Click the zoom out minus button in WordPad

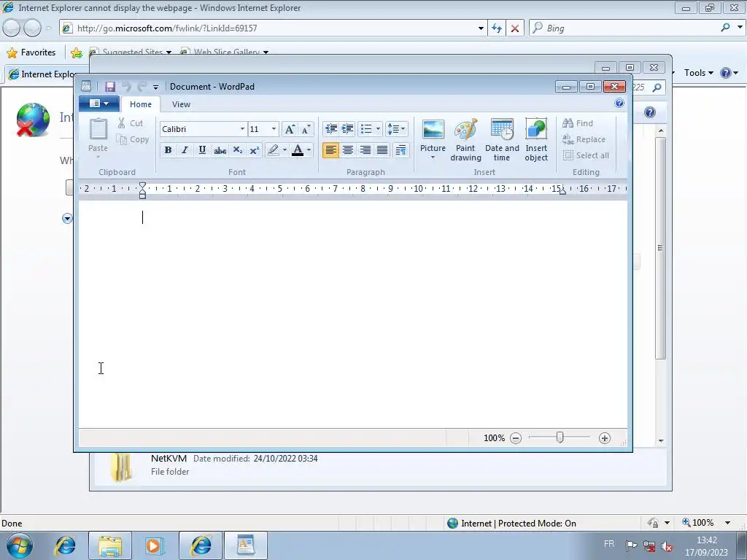pos(516,438)
